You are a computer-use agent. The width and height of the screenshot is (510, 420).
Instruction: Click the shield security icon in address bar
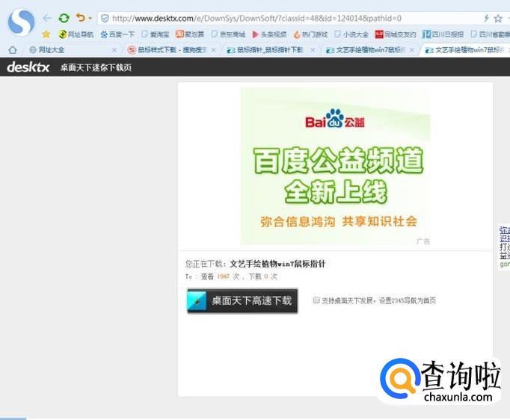tap(105, 19)
